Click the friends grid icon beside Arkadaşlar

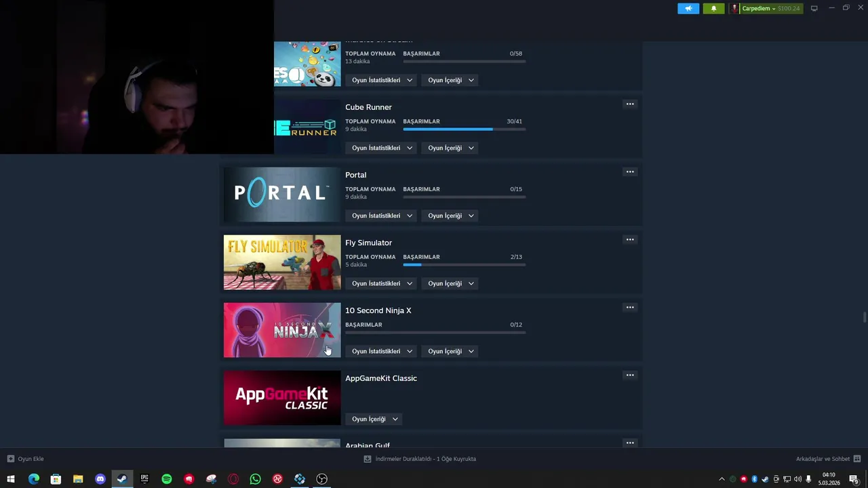(857, 459)
